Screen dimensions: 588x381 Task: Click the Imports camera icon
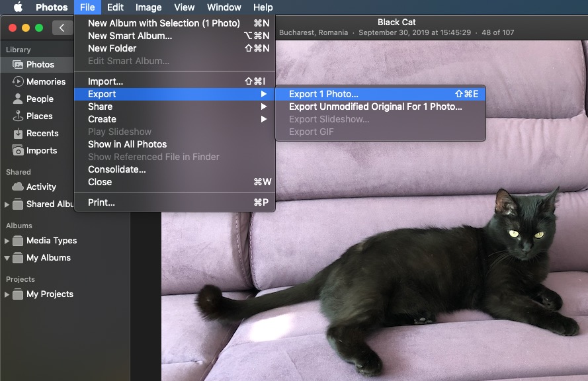click(x=18, y=151)
